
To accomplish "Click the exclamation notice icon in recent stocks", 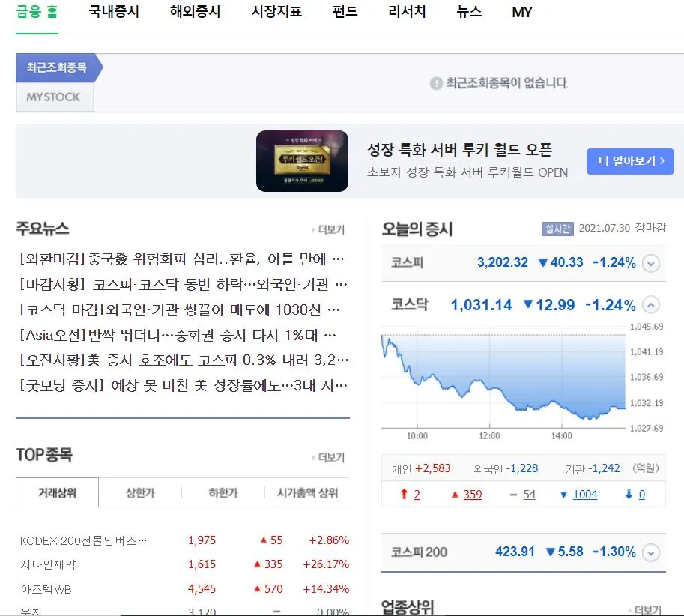I will [436, 83].
